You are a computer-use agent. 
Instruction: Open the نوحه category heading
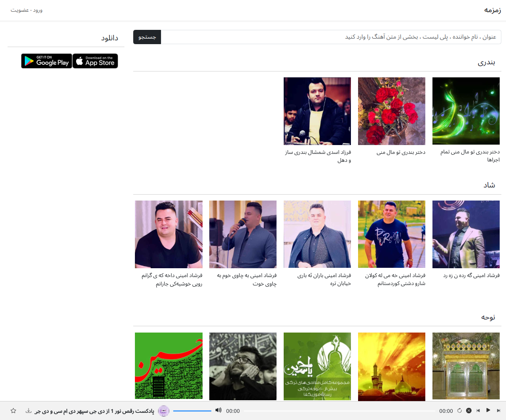488,317
